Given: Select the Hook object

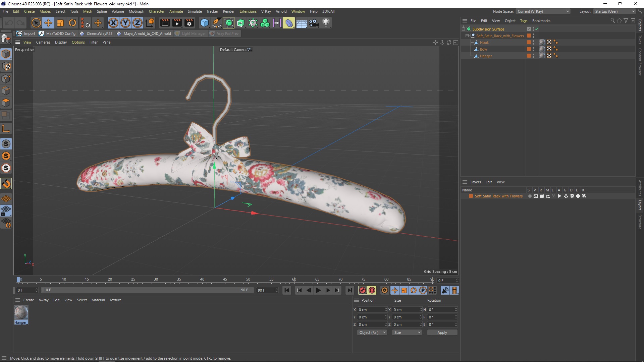Looking at the screenshot, I should tap(484, 43).
